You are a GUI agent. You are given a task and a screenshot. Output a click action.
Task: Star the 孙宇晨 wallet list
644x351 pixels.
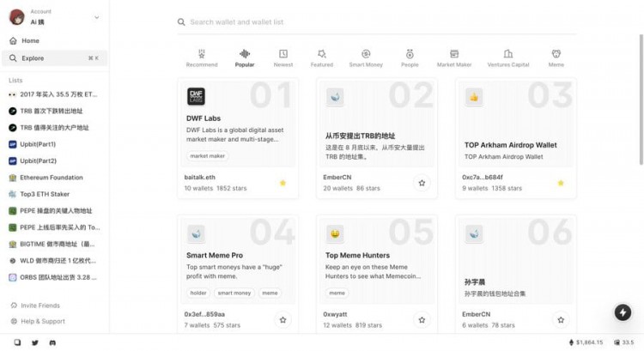561,320
